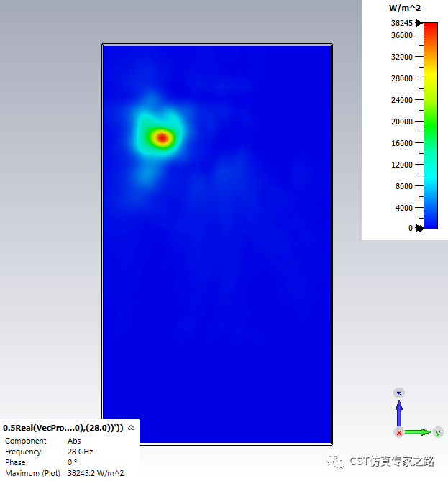Click the plot title 0.5Real(VecPro....0),(28.0))'))
This screenshot has width=448, height=481.
click(x=63, y=428)
